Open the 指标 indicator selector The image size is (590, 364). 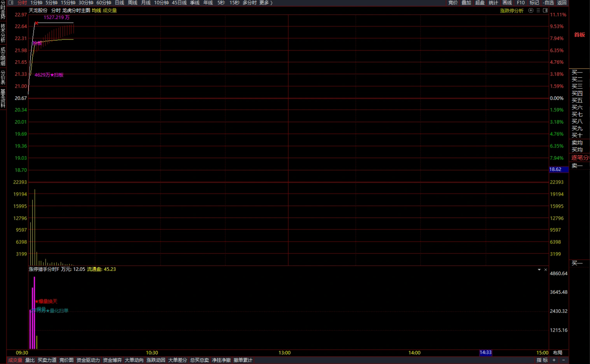click(542, 360)
